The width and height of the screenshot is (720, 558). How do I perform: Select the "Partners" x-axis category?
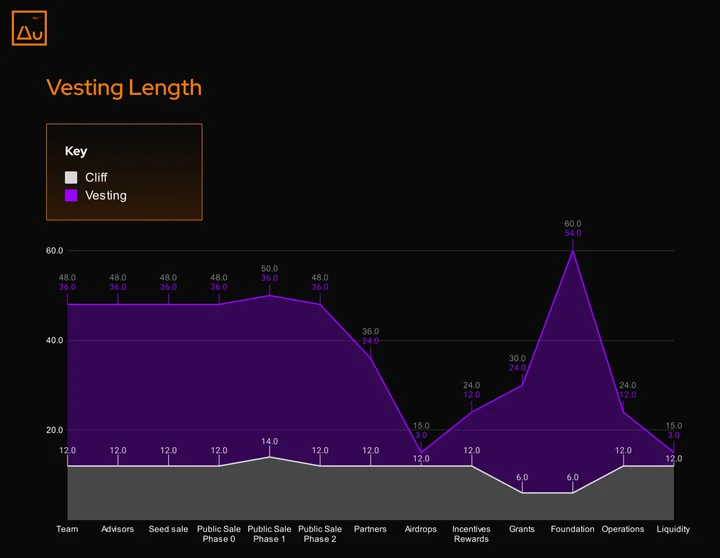click(x=370, y=529)
